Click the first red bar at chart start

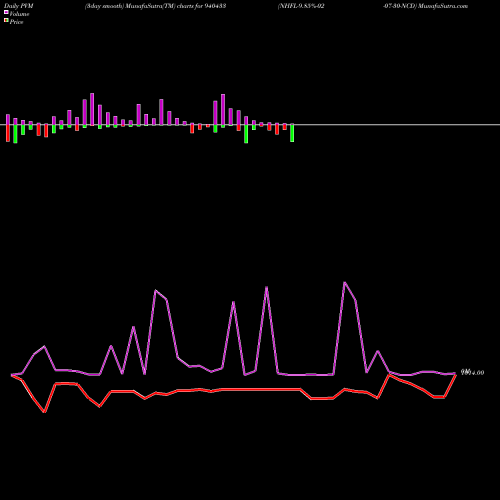pyautogui.click(x=8, y=133)
